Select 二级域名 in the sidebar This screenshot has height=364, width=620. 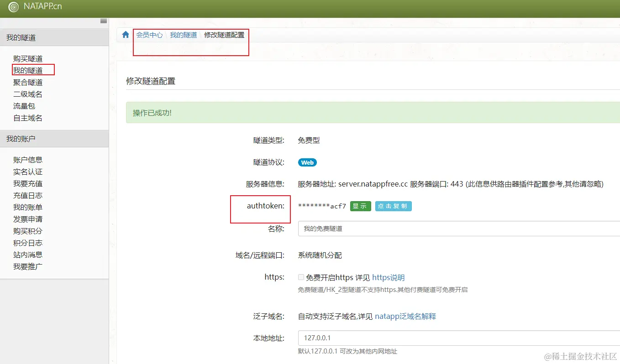pyautogui.click(x=28, y=94)
